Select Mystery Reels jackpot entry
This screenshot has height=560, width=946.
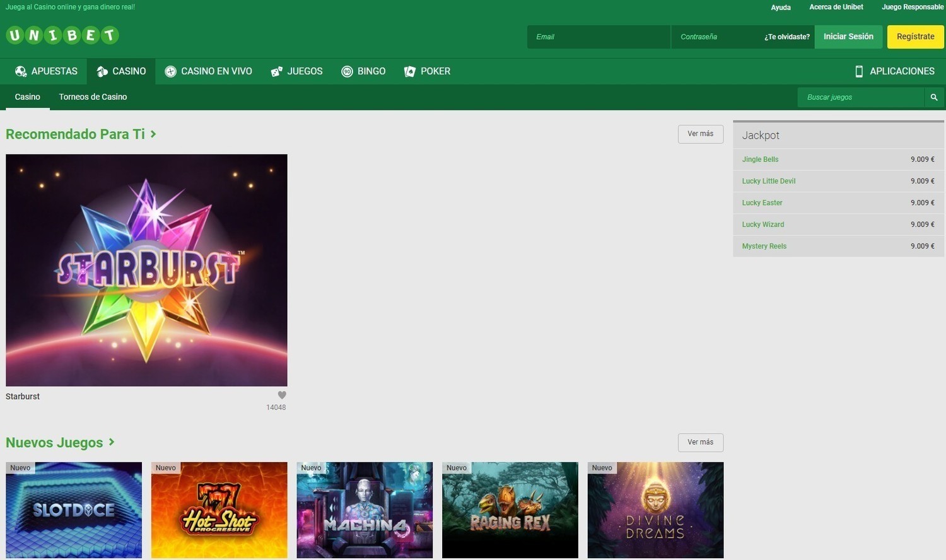(838, 246)
